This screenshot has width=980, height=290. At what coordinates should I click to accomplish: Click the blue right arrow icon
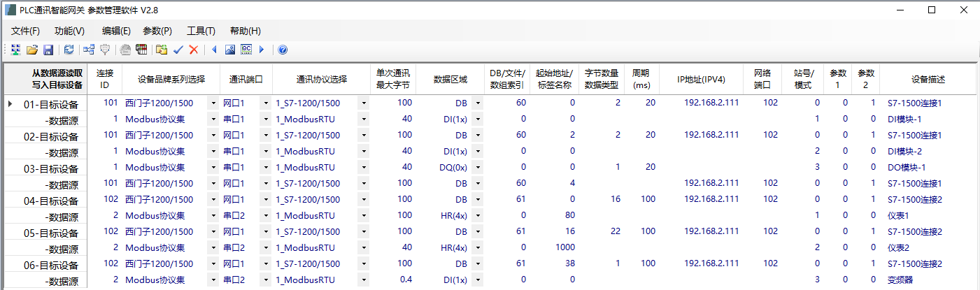coord(262,50)
